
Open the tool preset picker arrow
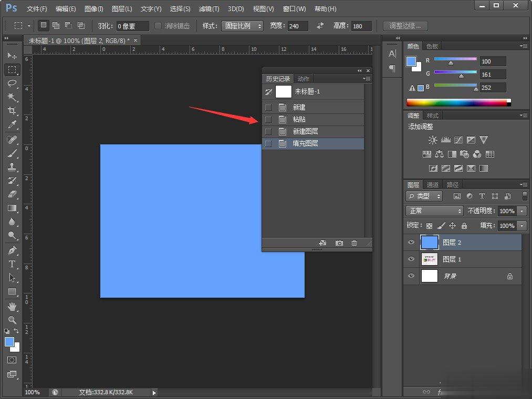[x=29, y=26]
